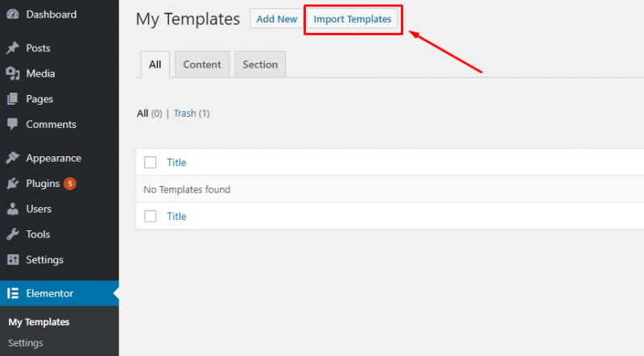Open Plugins using the plug icon

(x=13, y=184)
